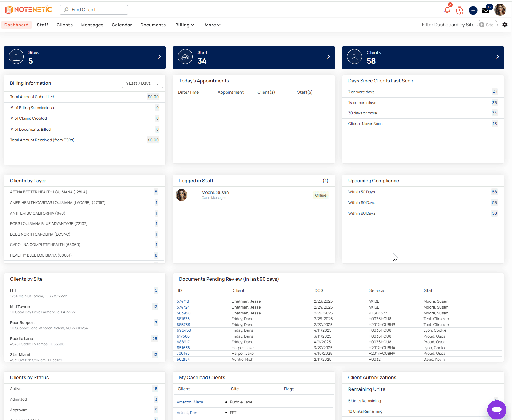
Task: Open the Staff card chevron arrow
Action: point(328,57)
